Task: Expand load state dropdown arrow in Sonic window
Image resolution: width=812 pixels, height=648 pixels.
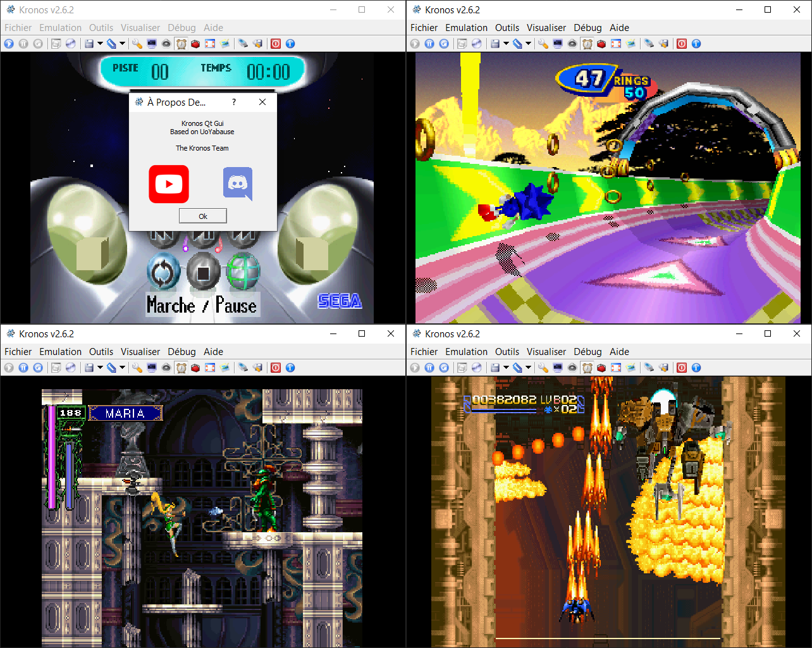Action: tap(528, 44)
